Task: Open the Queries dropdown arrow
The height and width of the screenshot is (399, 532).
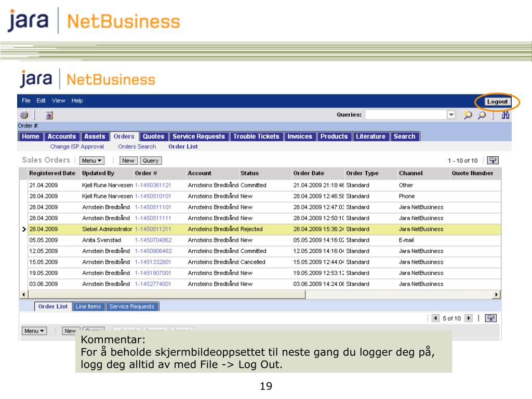Action: tap(451, 115)
